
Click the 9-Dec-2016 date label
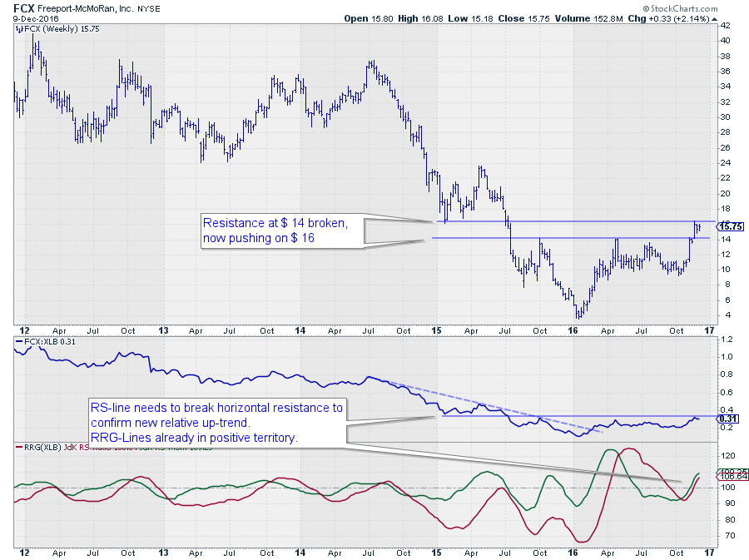point(36,18)
